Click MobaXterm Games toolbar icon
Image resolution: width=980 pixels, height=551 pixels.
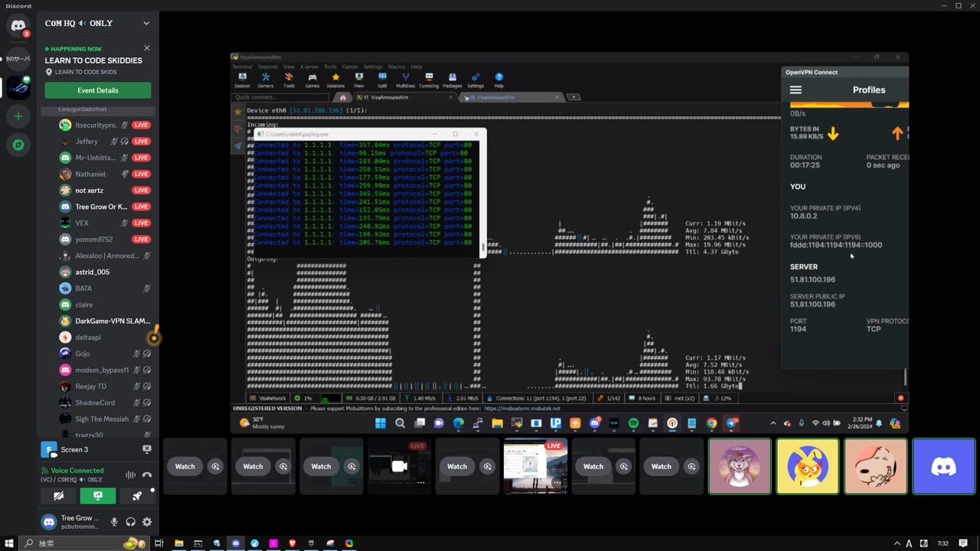[x=312, y=80]
